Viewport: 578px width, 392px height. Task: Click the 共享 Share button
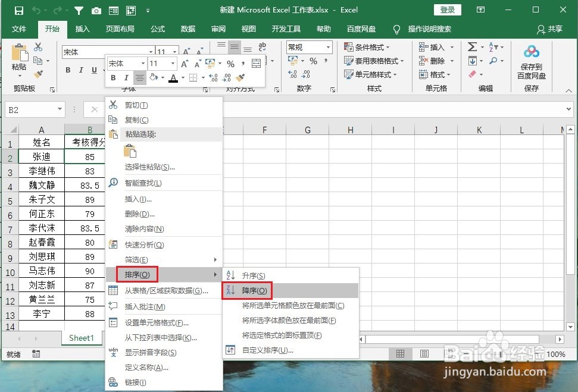click(x=549, y=29)
